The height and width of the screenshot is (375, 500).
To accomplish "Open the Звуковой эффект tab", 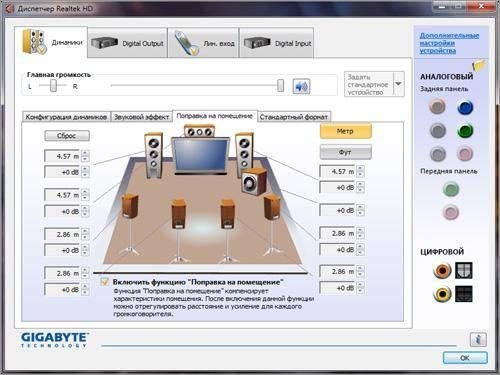I will point(142,117).
